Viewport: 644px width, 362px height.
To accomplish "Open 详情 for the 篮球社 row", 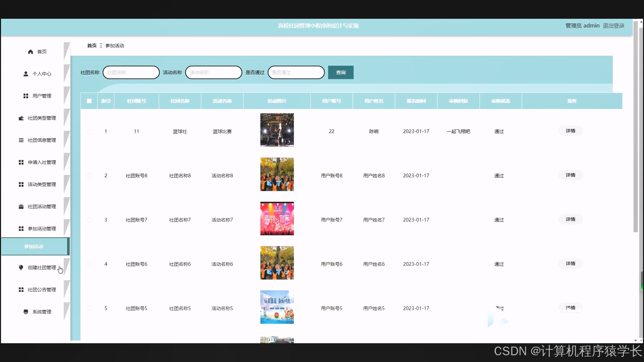I will tap(571, 131).
